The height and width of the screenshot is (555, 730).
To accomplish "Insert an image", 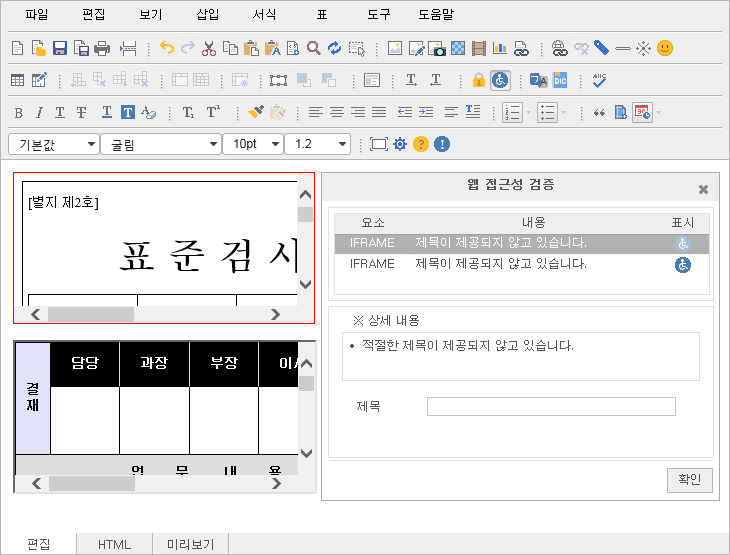I will pyautogui.click(x=395, y=48).
